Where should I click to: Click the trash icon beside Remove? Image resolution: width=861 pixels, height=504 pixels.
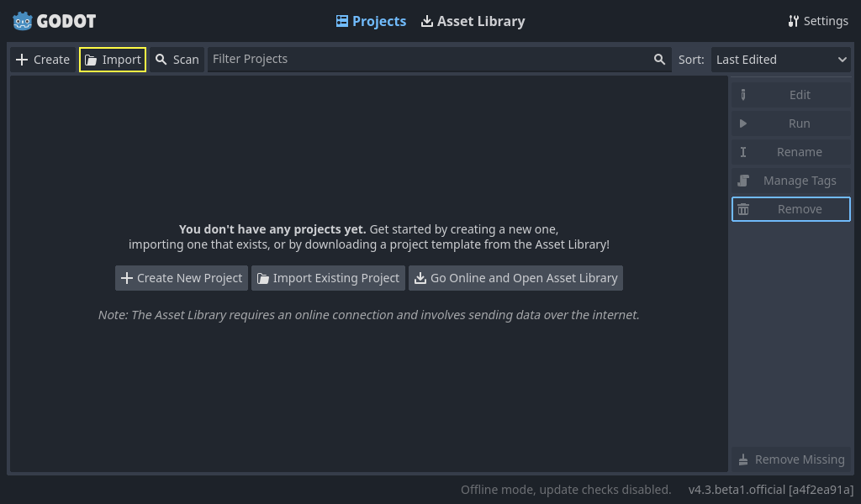click(743, 208)
